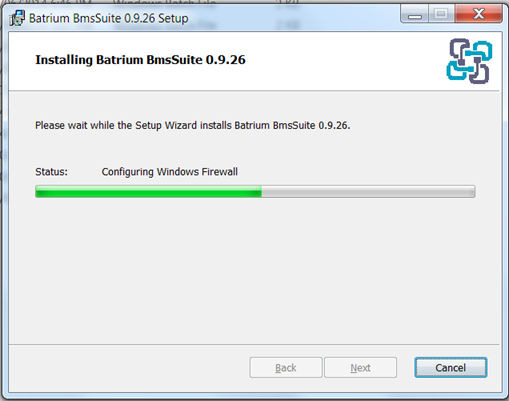Click the "Installing Batrium BmsSuite 0.9.26" heading
This screenshot has height=401, width=509.
[140, 60]
